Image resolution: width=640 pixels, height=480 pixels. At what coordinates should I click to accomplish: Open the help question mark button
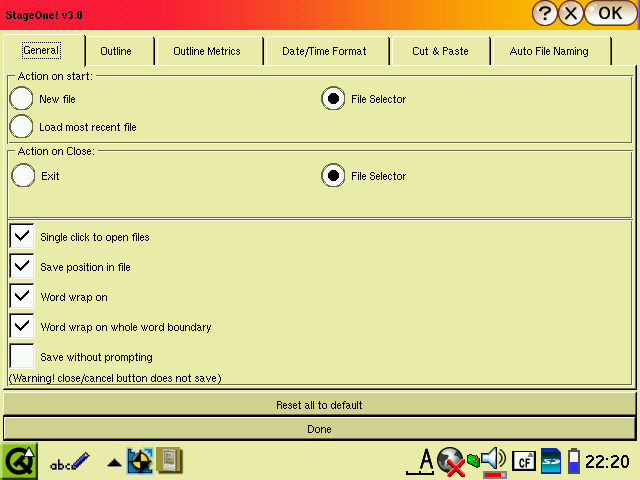(544, 13)
